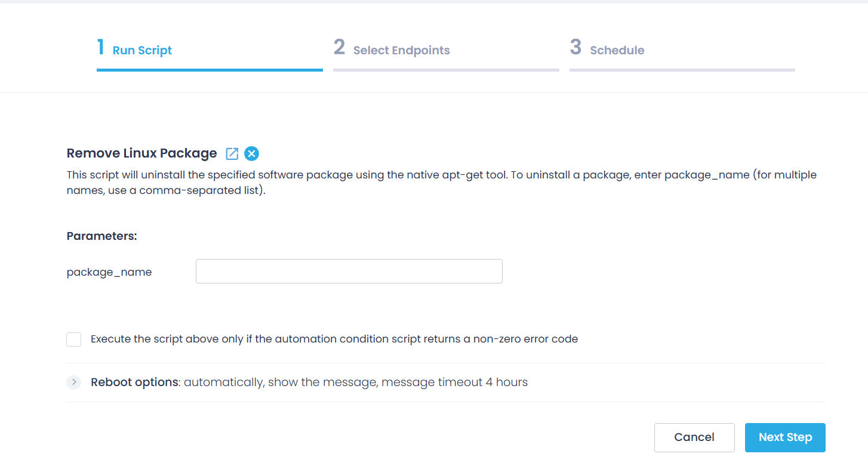
Task: Select the external-link icon next to the script title
Action: click(232, 153)
